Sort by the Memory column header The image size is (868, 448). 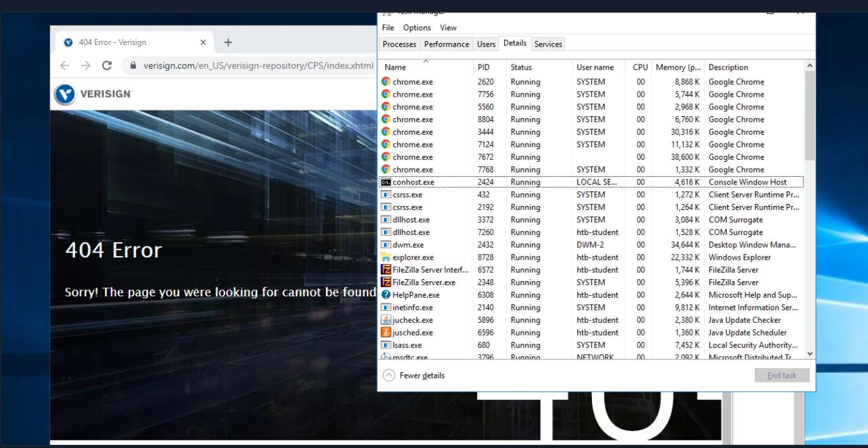click(678, 67)
